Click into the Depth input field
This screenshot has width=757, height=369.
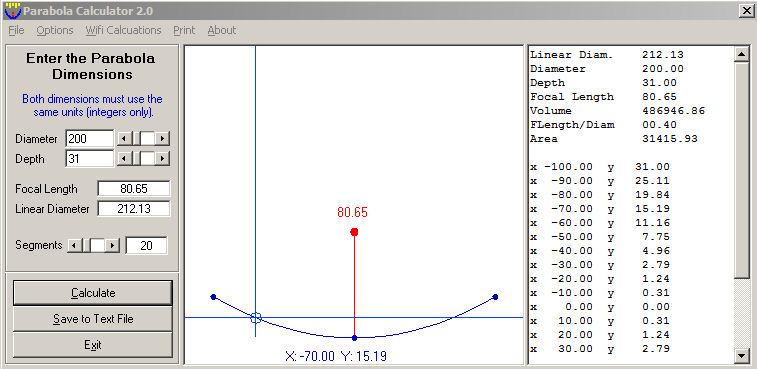tap(90, 158)
